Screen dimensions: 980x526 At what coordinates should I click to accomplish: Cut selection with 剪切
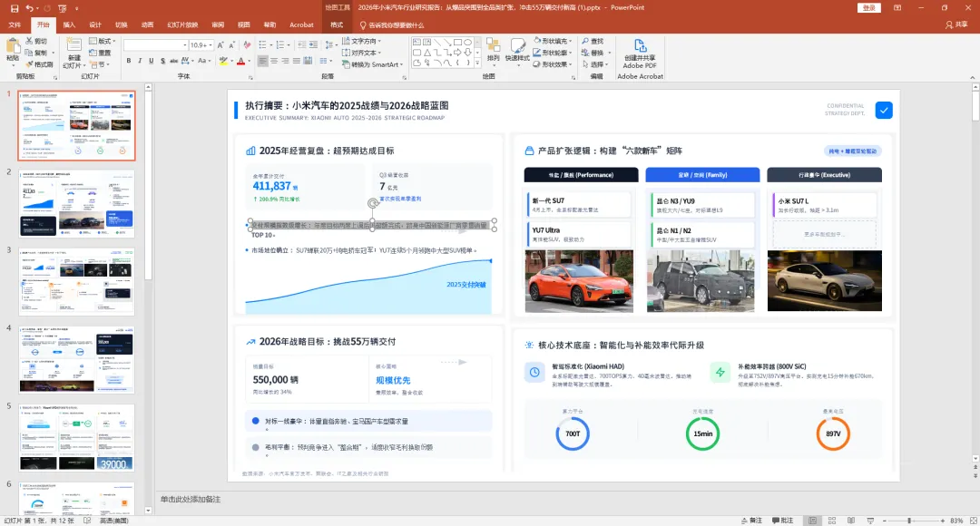coord(36,41)
